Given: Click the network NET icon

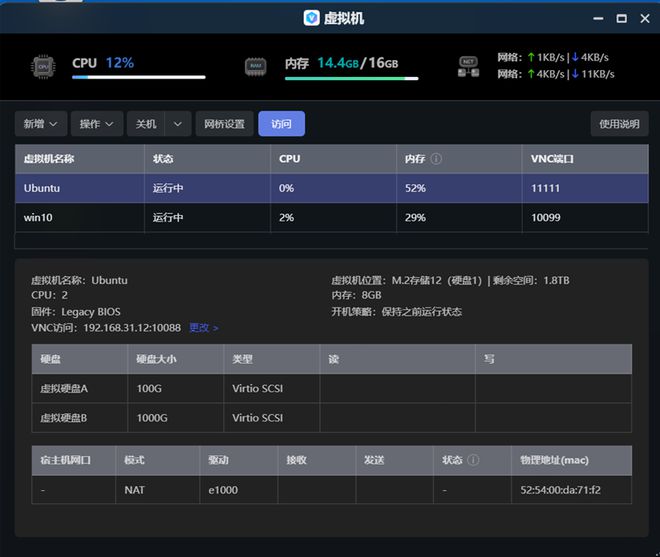Looking at the screenshot, I should (468, 67).
